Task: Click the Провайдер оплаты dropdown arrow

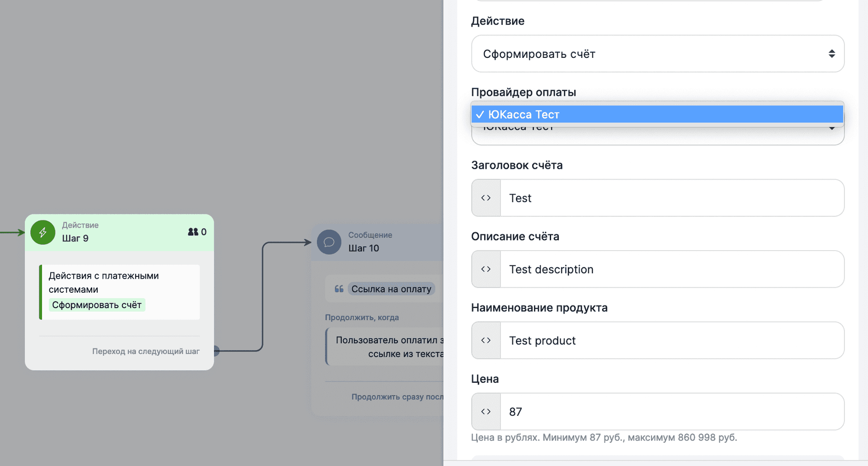Action: (x=831, y=129)
